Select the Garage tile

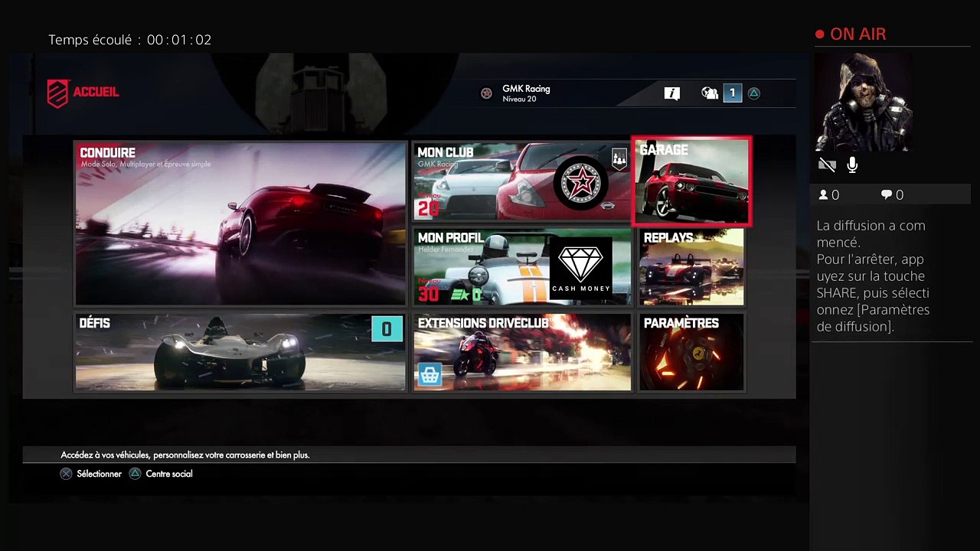691,181
